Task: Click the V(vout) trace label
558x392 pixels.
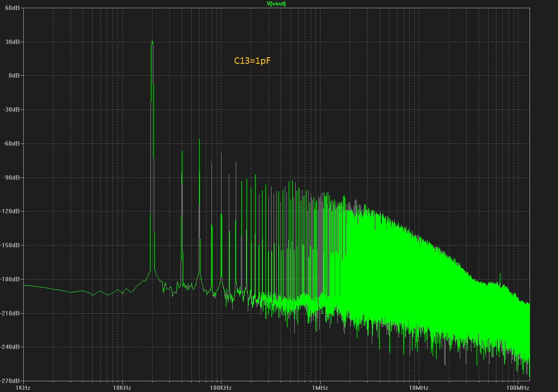Action: [276, 3]
